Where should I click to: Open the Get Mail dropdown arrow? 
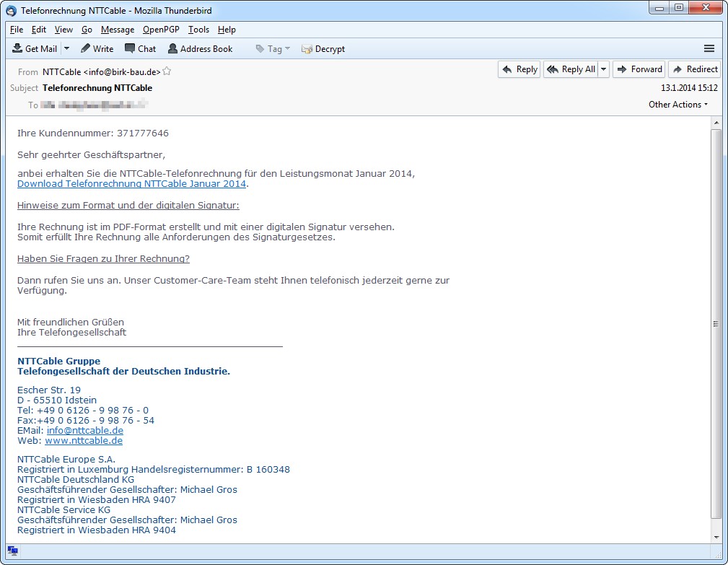(67, 48)
